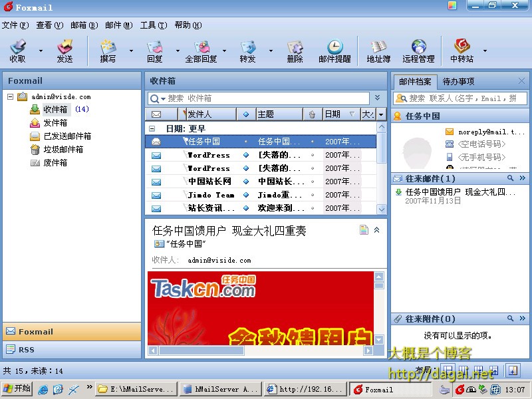Click the flag column header icon
Image resolution: width=532 pixels, height=399 pixels.
185,114
